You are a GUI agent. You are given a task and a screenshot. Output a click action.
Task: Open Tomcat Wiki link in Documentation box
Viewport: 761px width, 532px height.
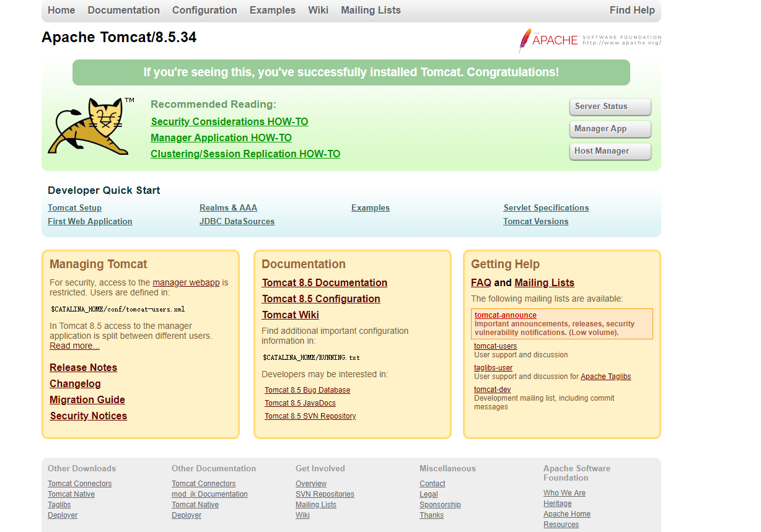coord(291,315)
